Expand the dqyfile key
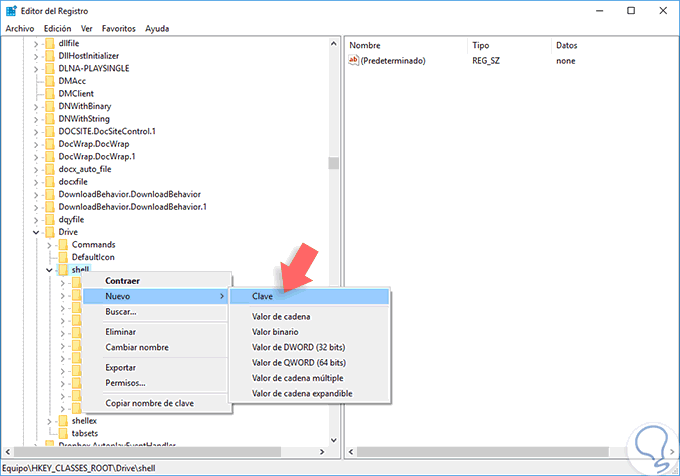680x476 pixels. (x=36, y=220)
